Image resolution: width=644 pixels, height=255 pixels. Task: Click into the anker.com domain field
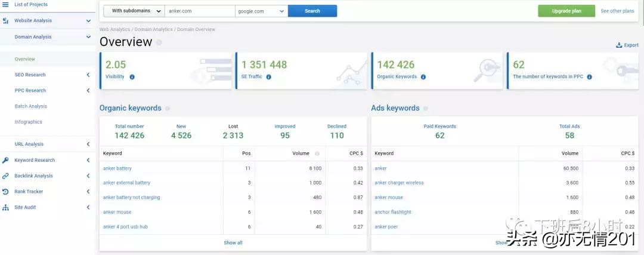[200, 11]
